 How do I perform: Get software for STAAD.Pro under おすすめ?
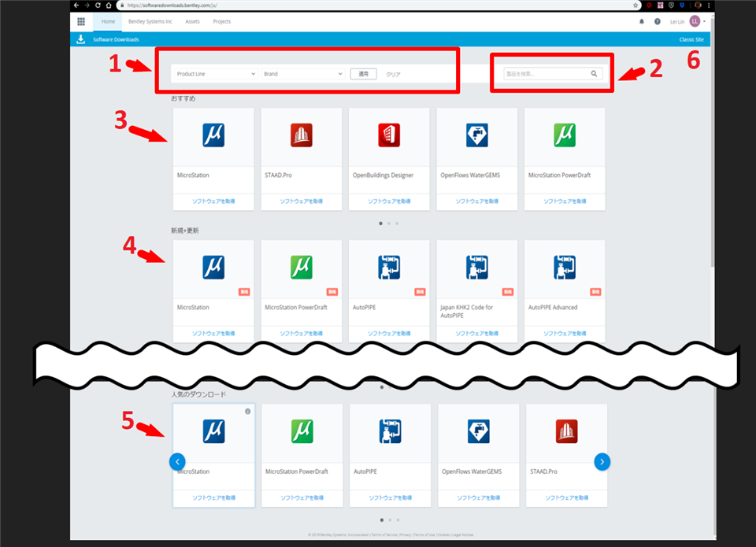[302, 201]
